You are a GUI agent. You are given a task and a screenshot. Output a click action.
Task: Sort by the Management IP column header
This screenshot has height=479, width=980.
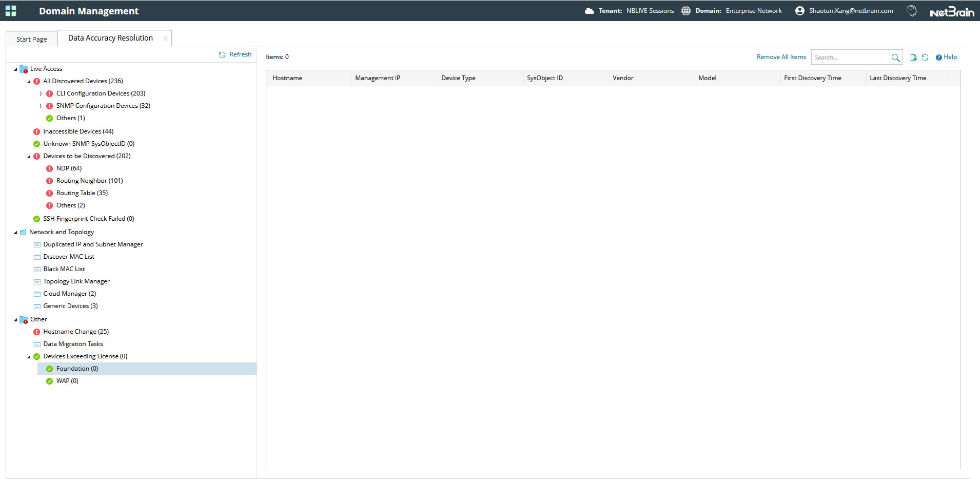pyautogui.click(x=395, y=78)
